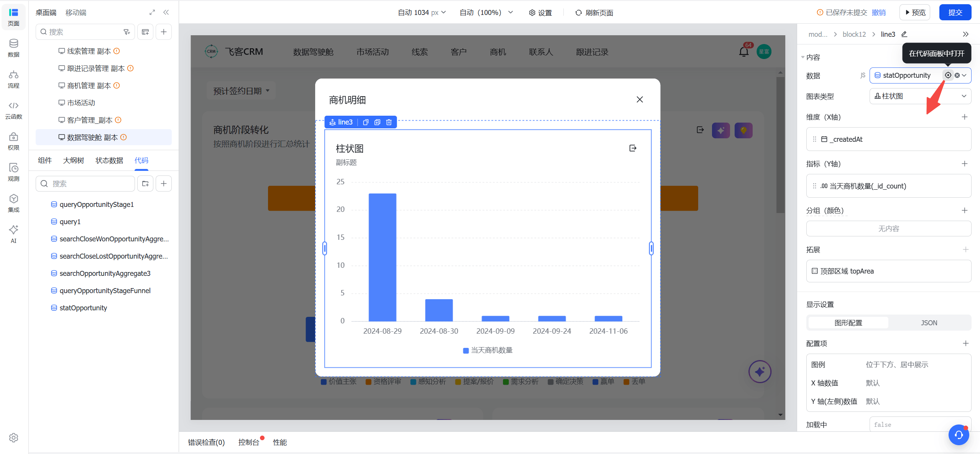This screenshot has width=980, height=454.
Task: Collapse the right properties panel
Action: click(x=966, y=34)
